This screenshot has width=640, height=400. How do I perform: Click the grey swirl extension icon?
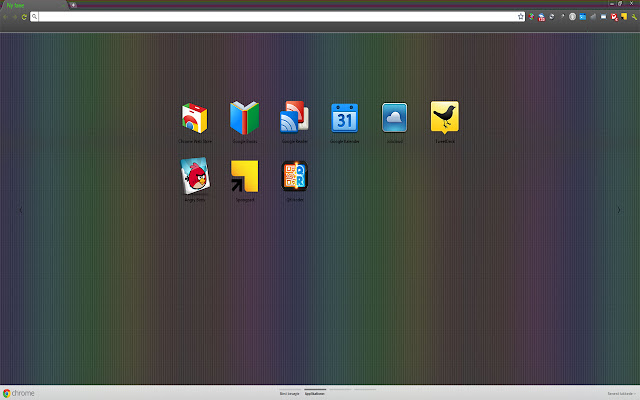(552, 17)
